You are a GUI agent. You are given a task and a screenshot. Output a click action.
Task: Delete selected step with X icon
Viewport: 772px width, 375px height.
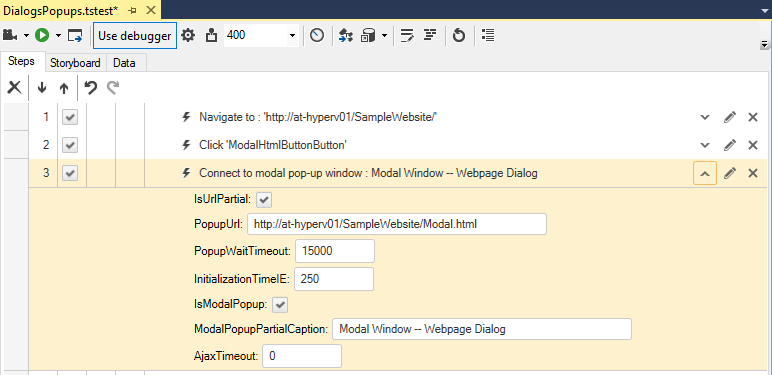(14, 88)
